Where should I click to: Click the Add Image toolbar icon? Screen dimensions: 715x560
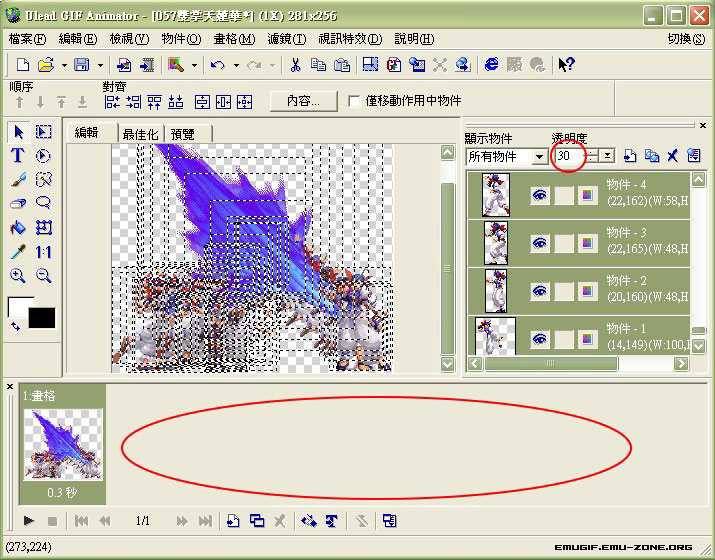tap(124, 65)
